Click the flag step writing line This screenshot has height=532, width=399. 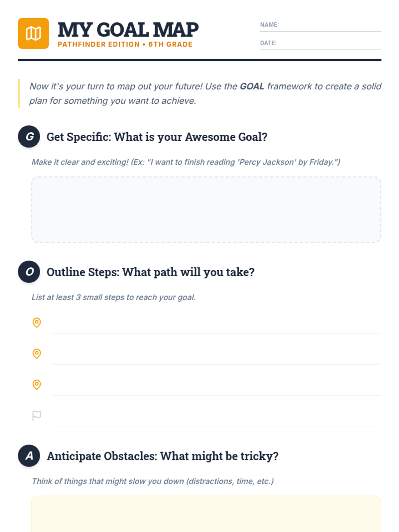tap(216, 419)
